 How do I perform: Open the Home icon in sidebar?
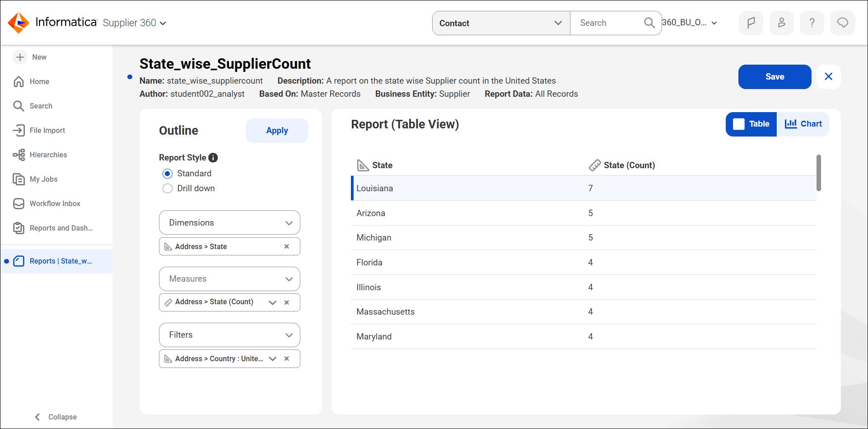pyautogui.click(x=19, y=81)
